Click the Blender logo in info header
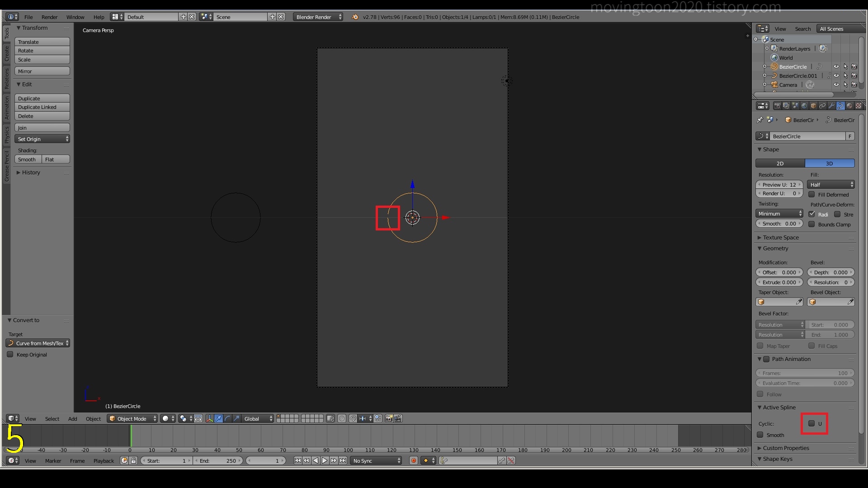The image size is (868, 488). (x=355, y=17)
